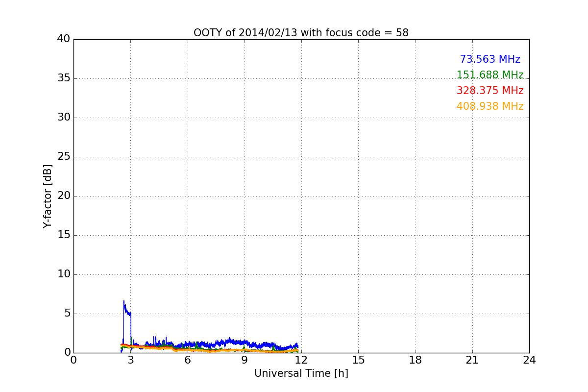Select the 328.375 MHz legend label

coord(490,91)
